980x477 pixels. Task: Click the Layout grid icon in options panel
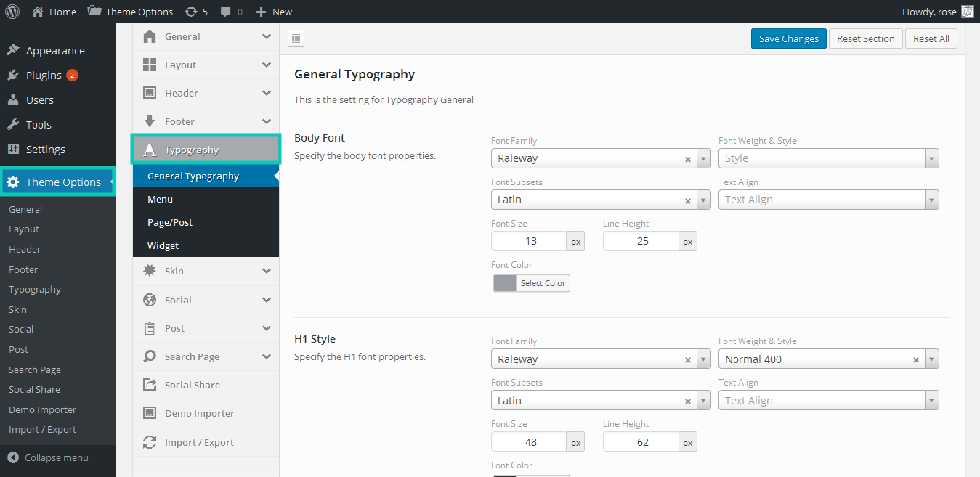click(x=150, y=65)
